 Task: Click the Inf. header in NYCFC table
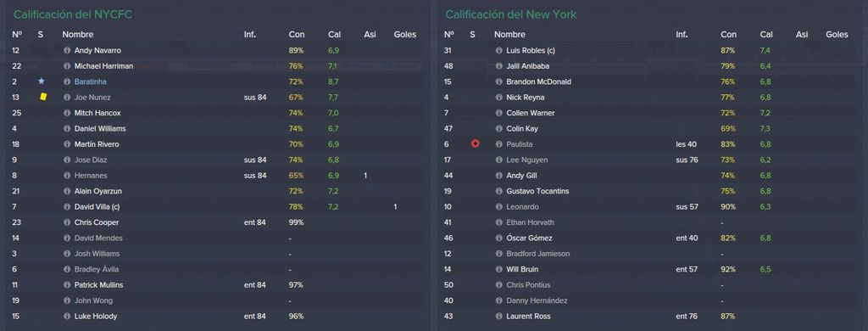point(250,35)
